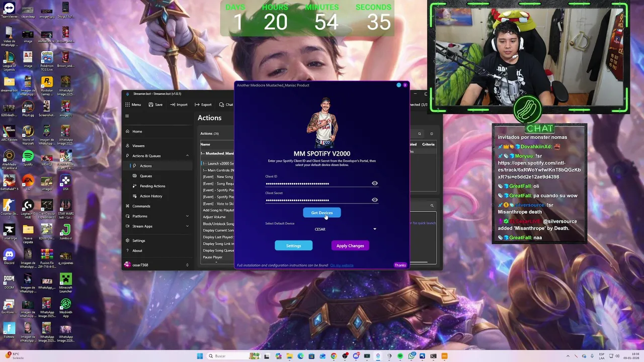Show hidden system tray icons chevron
The image size is (644, 362).
click(568, 356)
